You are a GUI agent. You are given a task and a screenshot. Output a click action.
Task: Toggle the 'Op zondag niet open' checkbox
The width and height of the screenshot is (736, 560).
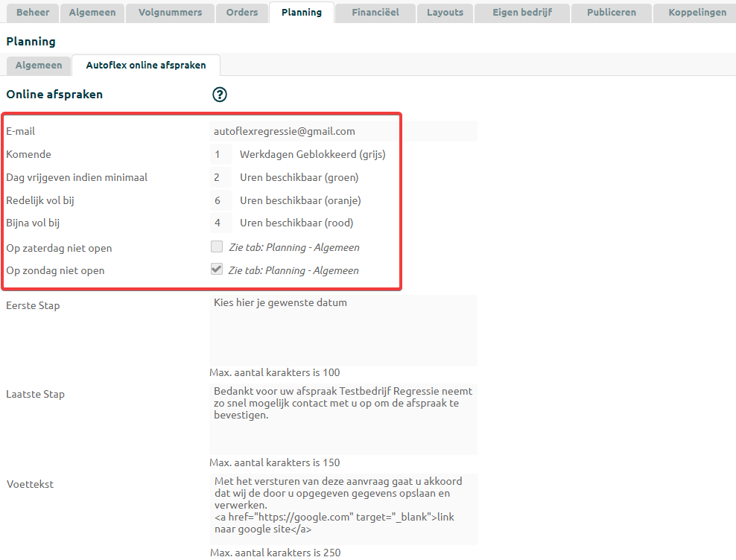click(x=217, y=270)
